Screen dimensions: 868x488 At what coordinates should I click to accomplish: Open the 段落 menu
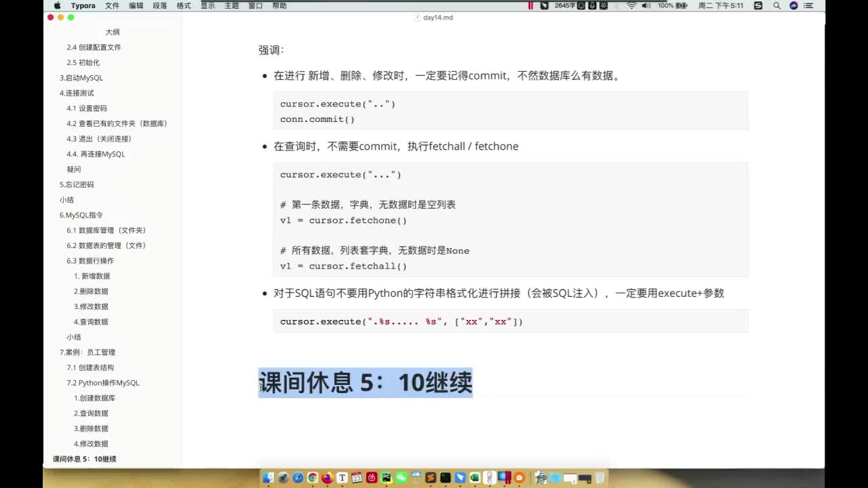tap(160, 5)
